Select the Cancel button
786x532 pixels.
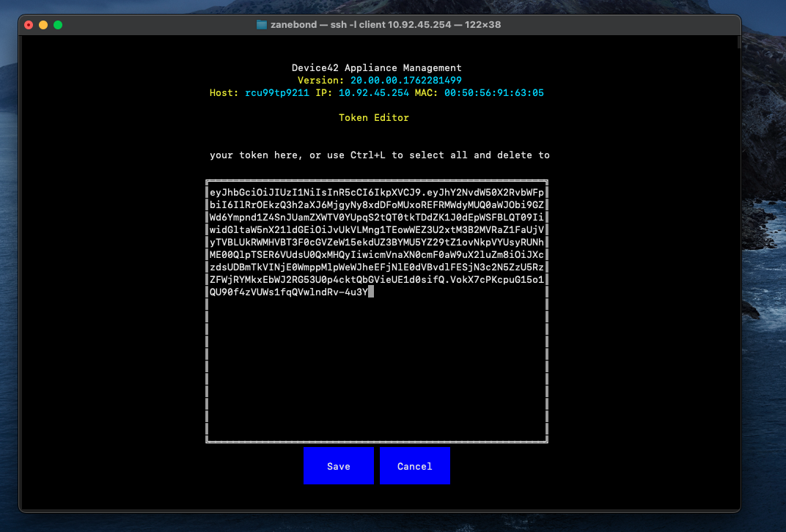coord(414,465)
